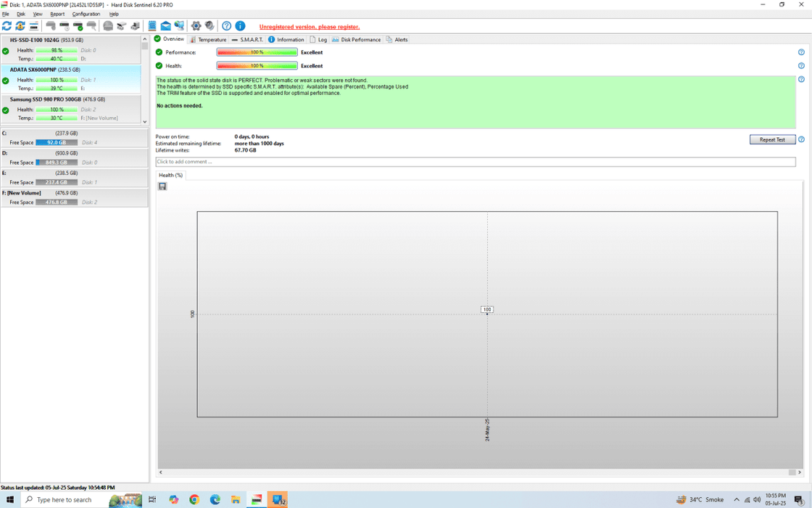Image resolution: width=812 pixels, height=508 pixels.
Task: Click disk list scroll down arrow
Action: (x=145, y=121)
